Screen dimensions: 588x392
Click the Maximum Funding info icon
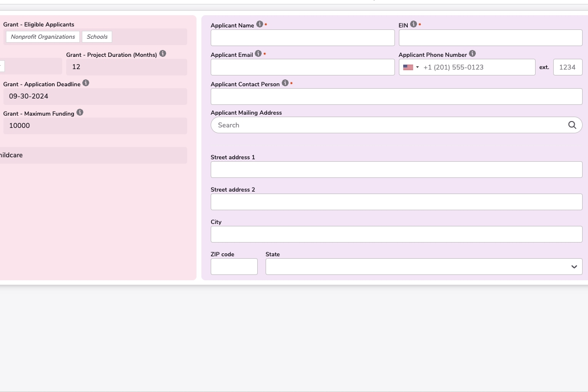point(80,113)
